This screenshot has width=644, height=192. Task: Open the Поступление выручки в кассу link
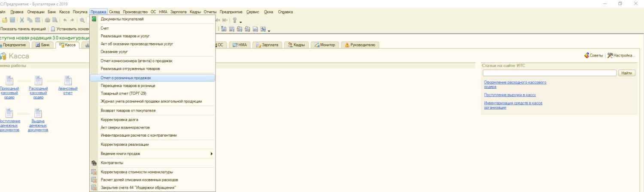[x=504, y=95]
